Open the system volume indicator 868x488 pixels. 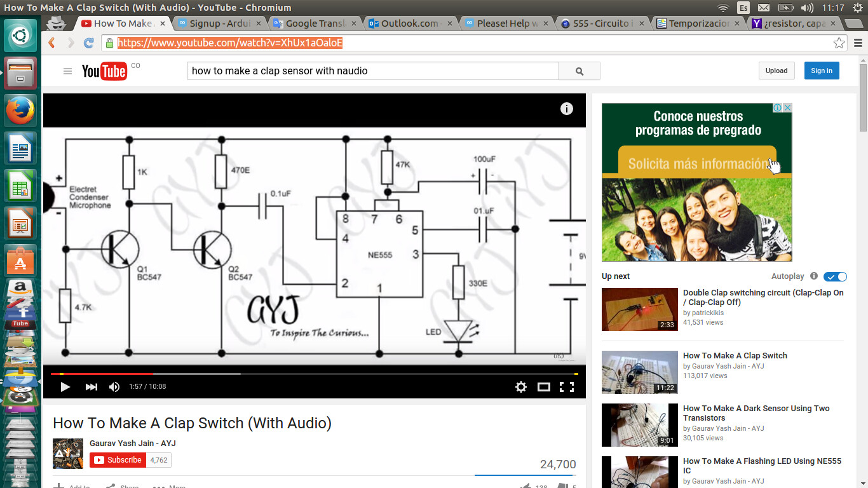pyautogui.click(x=807, y=8)
